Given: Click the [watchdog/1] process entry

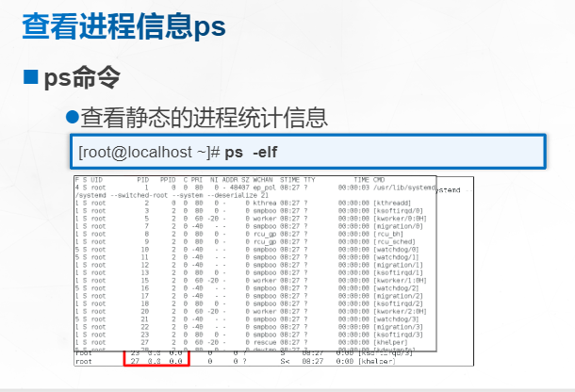Looking at the screenshot, I should click(x=396, y=257).
